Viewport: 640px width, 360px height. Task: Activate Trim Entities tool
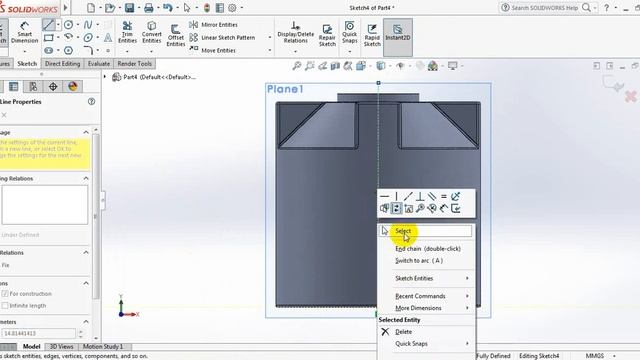click(x=127, y=32)
